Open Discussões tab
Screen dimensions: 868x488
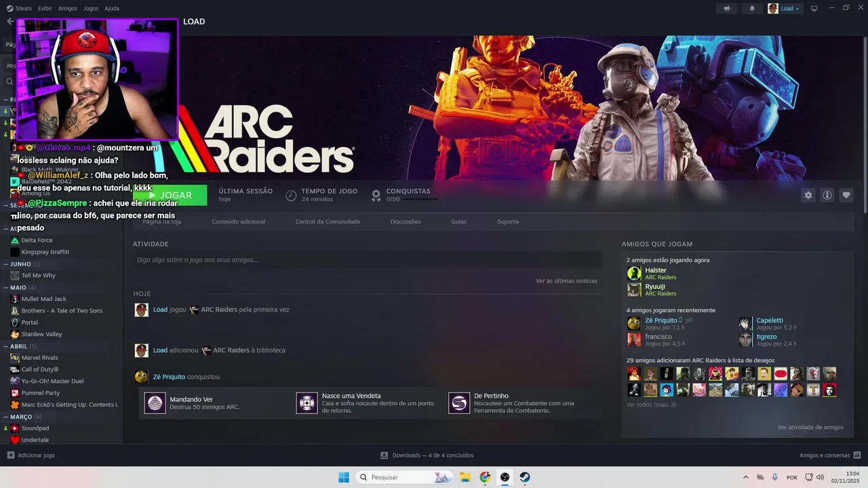click(406, 222)
